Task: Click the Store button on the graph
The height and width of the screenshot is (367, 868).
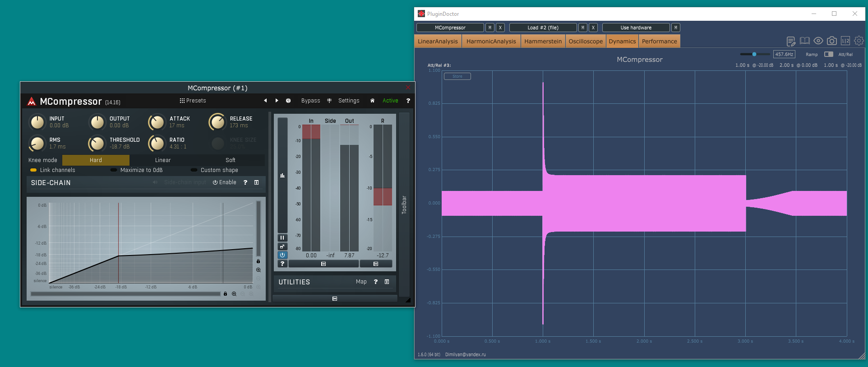Action: [457, 76]
